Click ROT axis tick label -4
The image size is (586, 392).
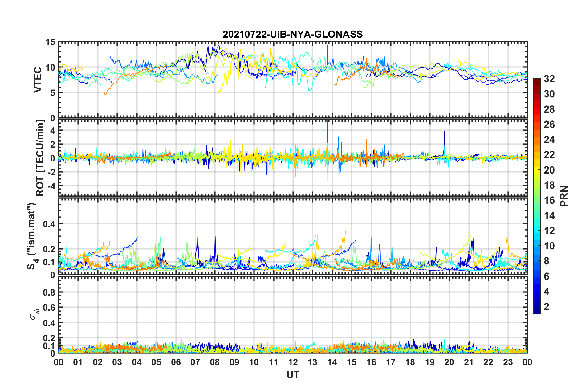tap(51, 186)
